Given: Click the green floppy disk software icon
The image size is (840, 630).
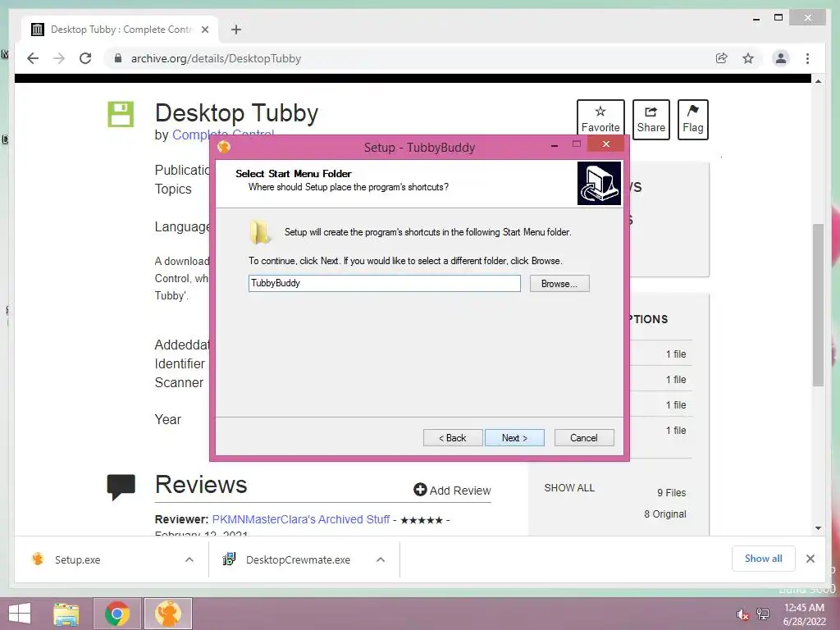Looking at the screenshot, I should point(121,114).
